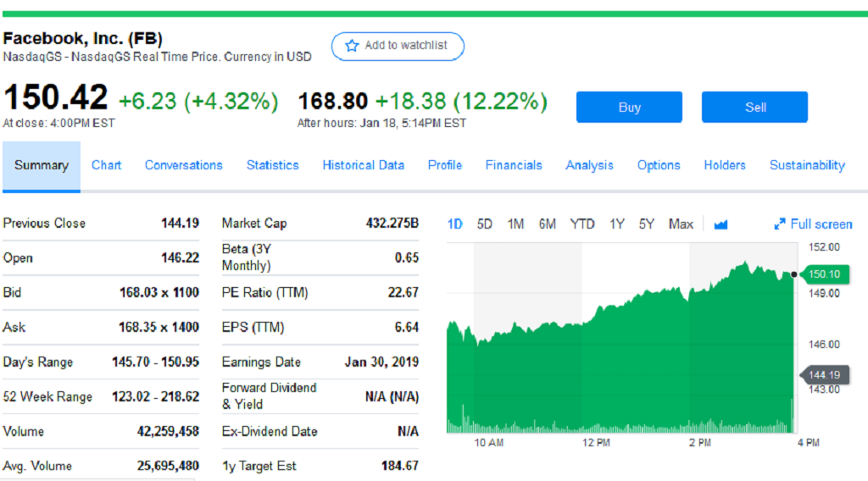Image resolution: width=868 pixels, height=481 pixels.
Task: Click the Forward Dividend & Yield label
Action: point(269,395)
